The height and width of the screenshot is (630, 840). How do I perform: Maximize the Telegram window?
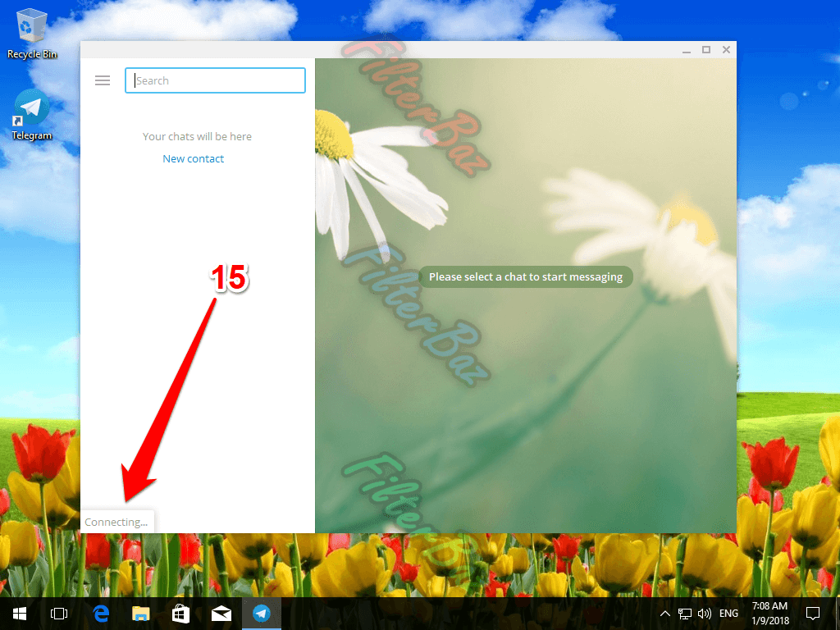[706, 50]
